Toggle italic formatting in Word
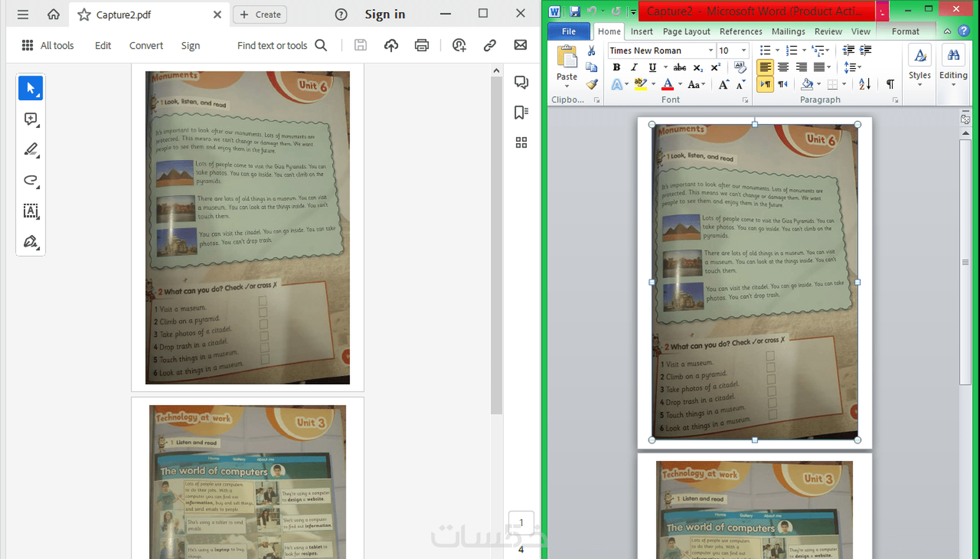The height and width of the screenshot is (559, 980). click(634, 67)
